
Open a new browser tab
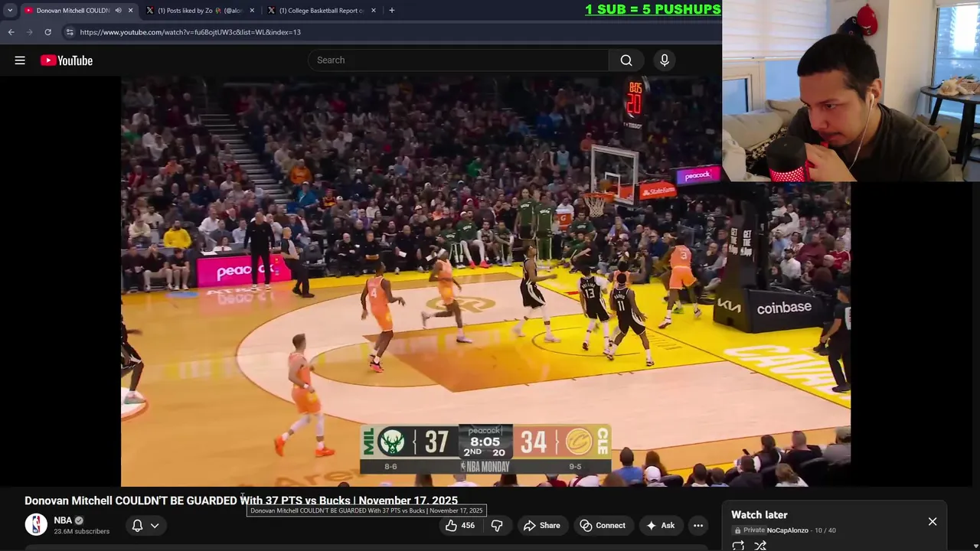coord(392,11)
